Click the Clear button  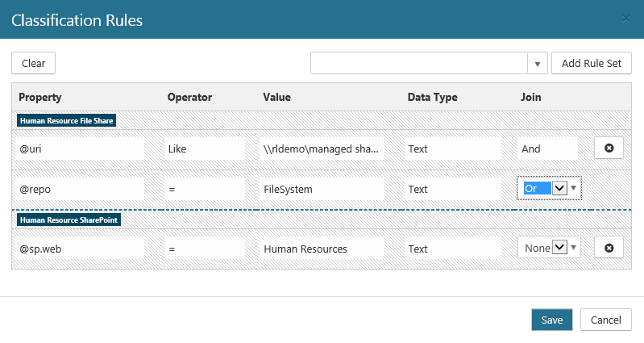point(33,63)
